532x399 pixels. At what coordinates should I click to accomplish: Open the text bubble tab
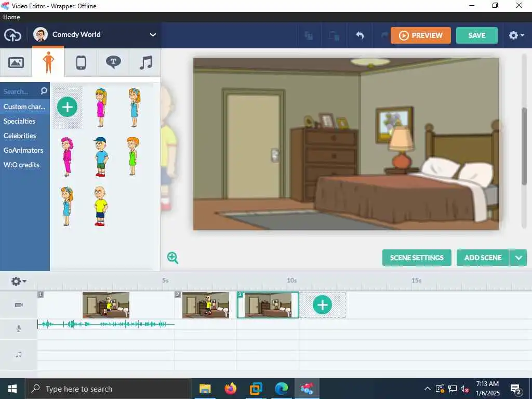coord(113,62)
